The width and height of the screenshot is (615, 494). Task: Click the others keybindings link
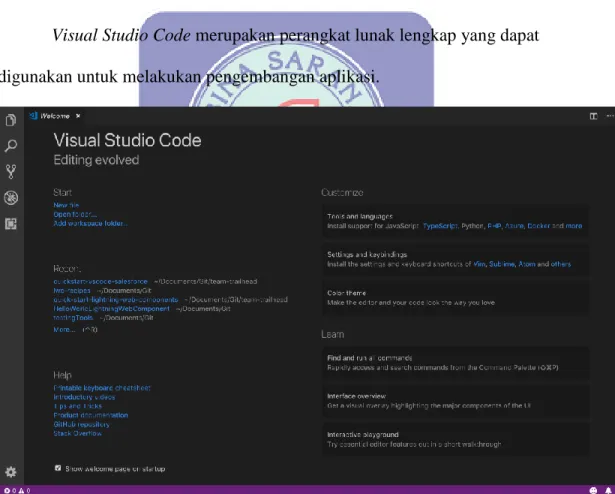click(561, 264)
